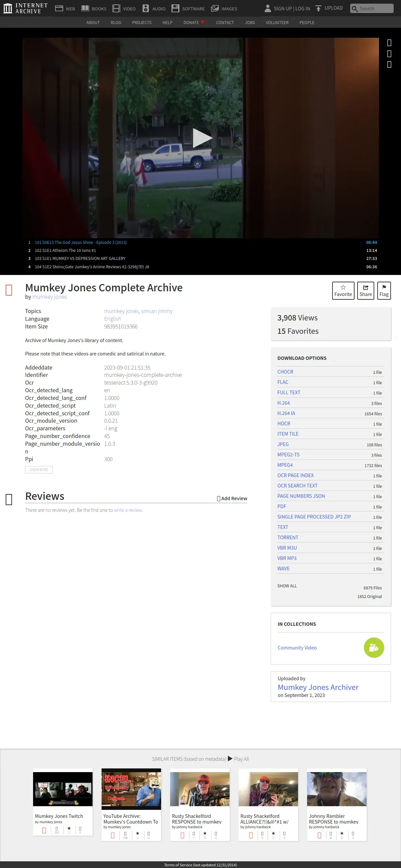Image resolution: width=401 pixels, height=868 pixels.
Task: Click the search magnifier icon
Action: (355, 9)
